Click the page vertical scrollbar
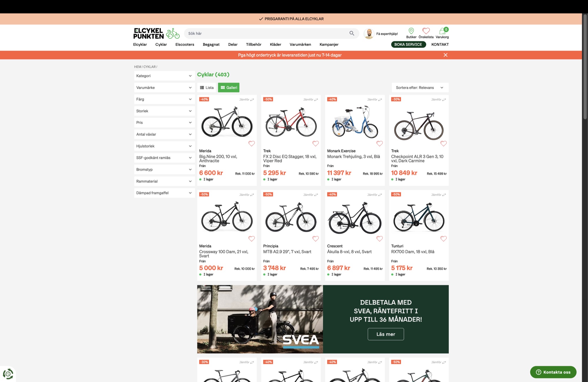588x382 pixels. (x=585, y=67)
